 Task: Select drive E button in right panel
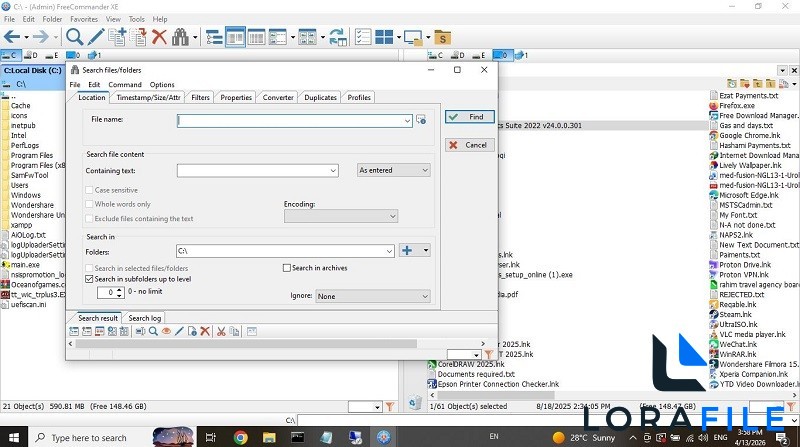click(478, 55)
